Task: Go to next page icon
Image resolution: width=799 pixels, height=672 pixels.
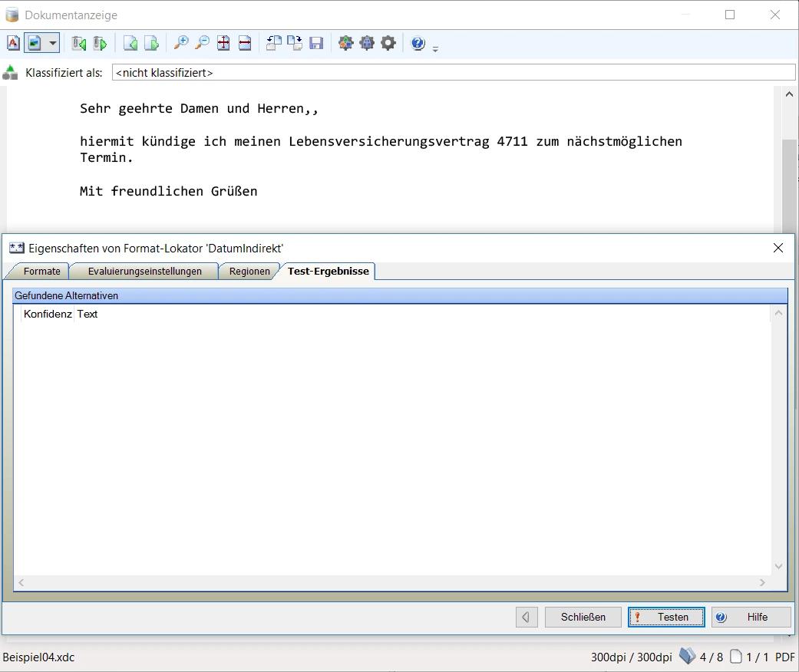Action: pyautogui.click(x=151, y=43)
